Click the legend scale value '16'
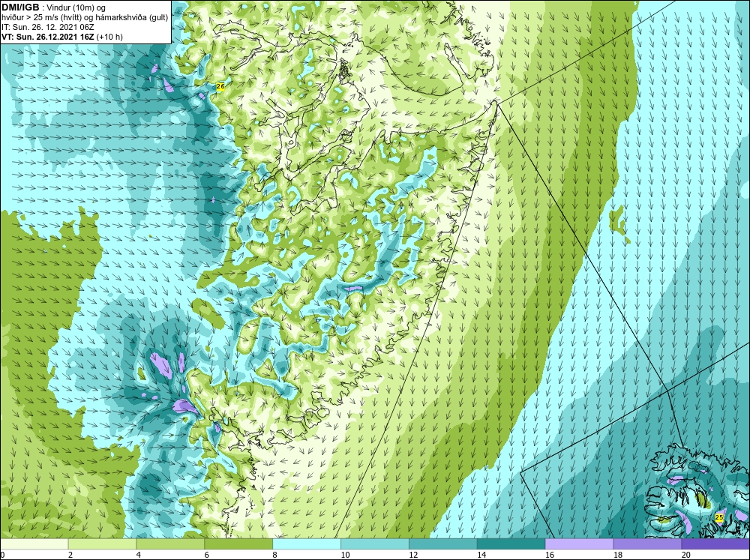The width and height of the screenshot is (750, 560). pyautogui.click(x=550, y=555)
